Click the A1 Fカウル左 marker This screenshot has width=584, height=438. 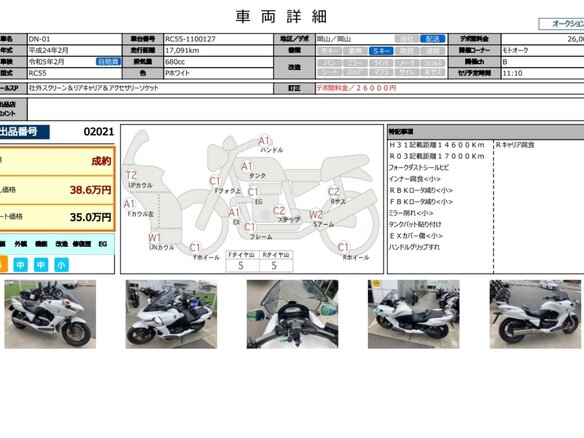129,204
